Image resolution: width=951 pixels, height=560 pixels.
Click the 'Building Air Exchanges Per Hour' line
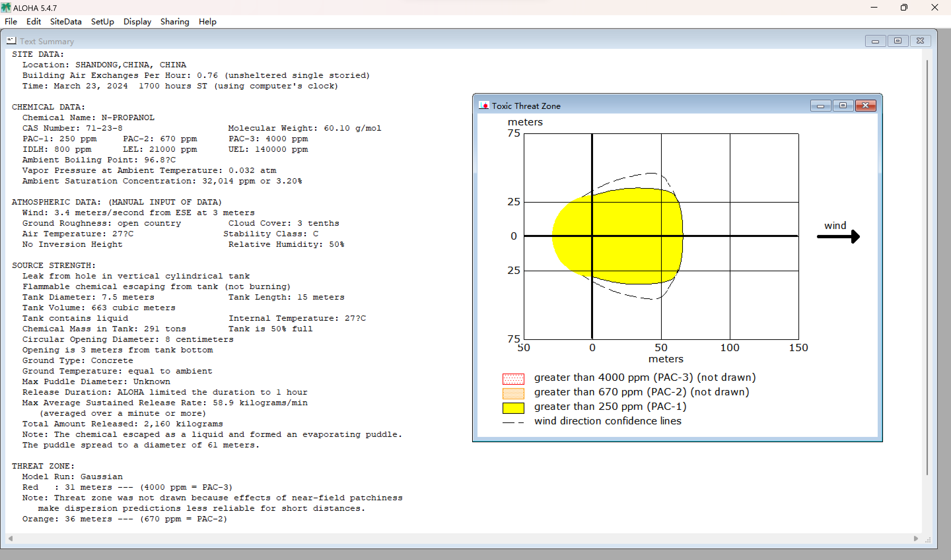click(196, 76)
